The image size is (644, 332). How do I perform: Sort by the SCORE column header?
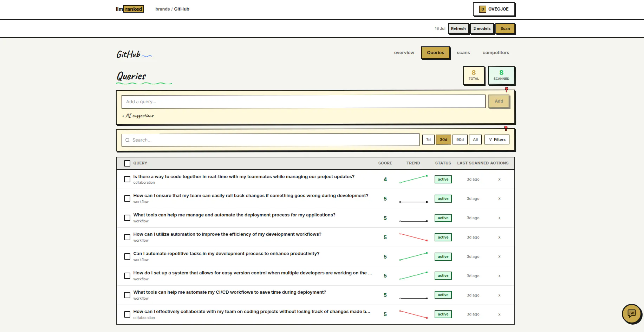(385, 163)
